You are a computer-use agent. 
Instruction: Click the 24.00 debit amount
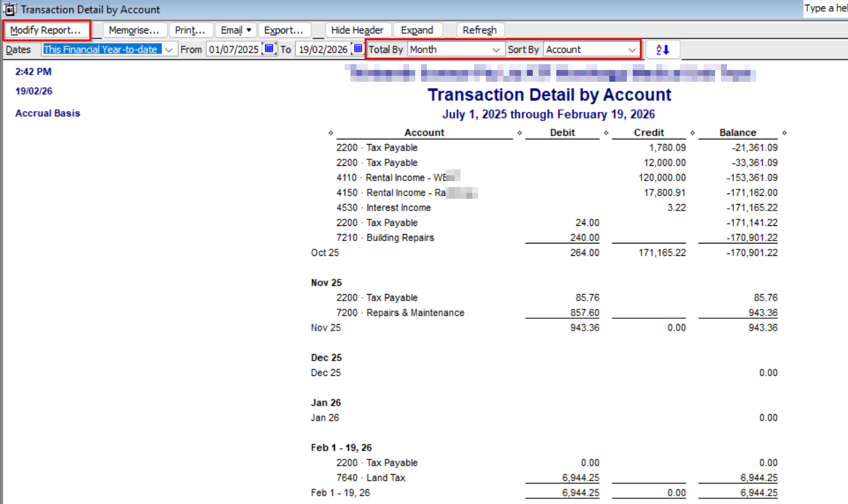pyautogui.click(x=587, y=222)
